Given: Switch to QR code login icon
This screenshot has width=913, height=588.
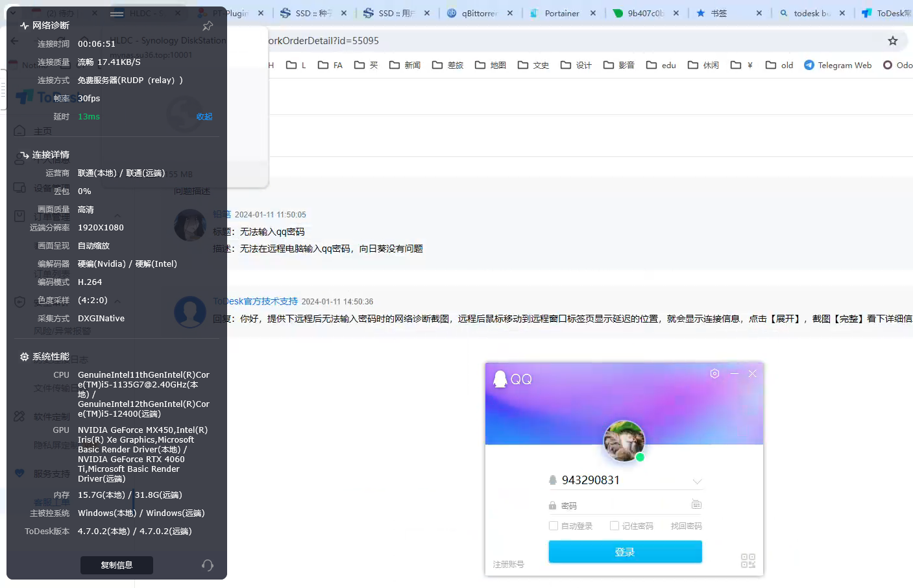Looking at the screenshot, I should point(748,561).
